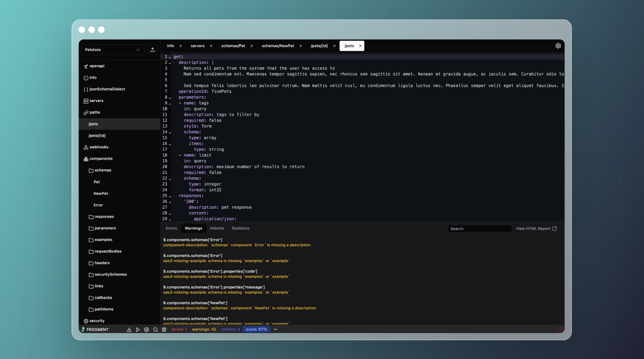This screenshot has height=359, width=644.
Task: Open the schemas folder
Action: coord(119,170)
